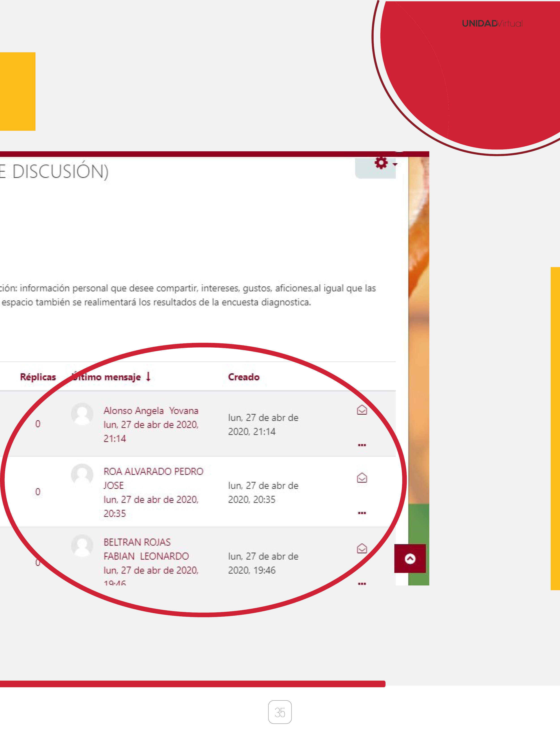Click Alonso Angela Yovana's avatar
The width and height of the screenshot is (560, 747).
tap(82, 414)
